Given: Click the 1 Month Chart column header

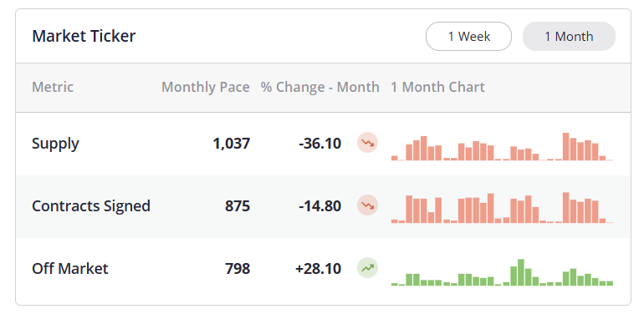Looking at the screenshot, I should click(x=437, y=87).
